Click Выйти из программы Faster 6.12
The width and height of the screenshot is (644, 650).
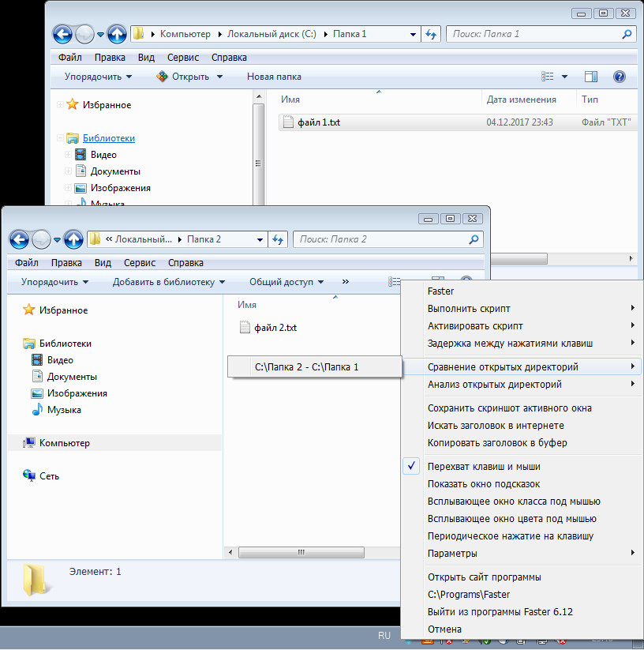[500, 612]
